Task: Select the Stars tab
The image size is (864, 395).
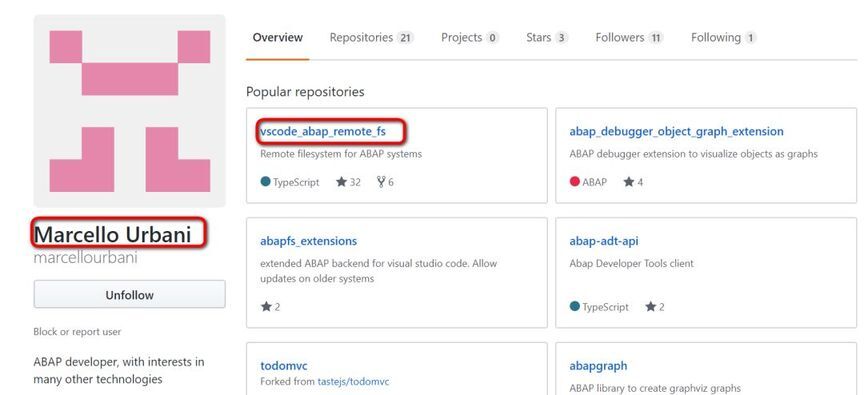Action: tap(547, 37)
